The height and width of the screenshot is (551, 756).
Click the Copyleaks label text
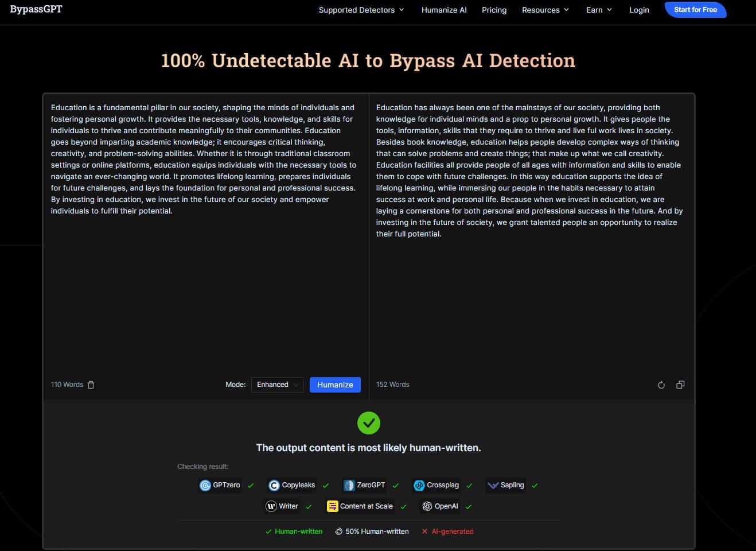(x=298, y=485)
